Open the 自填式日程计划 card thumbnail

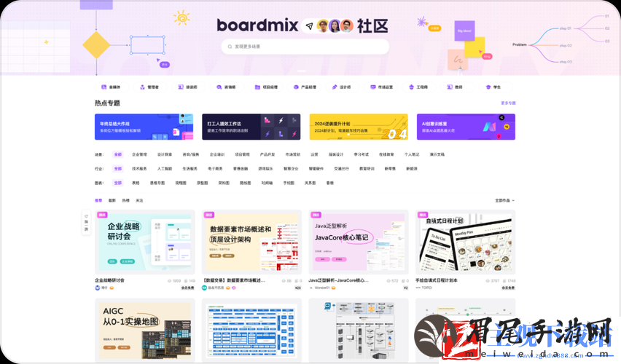click(x=465, y=242)
